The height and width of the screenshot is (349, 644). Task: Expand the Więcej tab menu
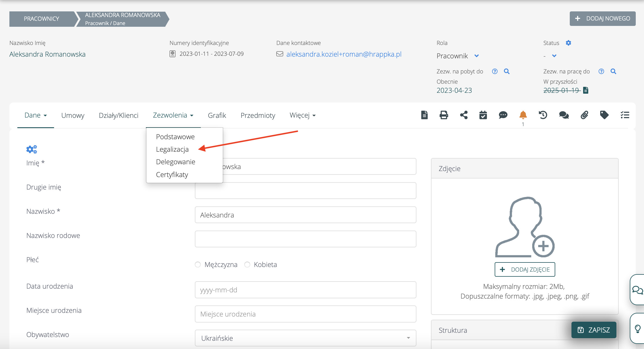[x=302, y=115]
